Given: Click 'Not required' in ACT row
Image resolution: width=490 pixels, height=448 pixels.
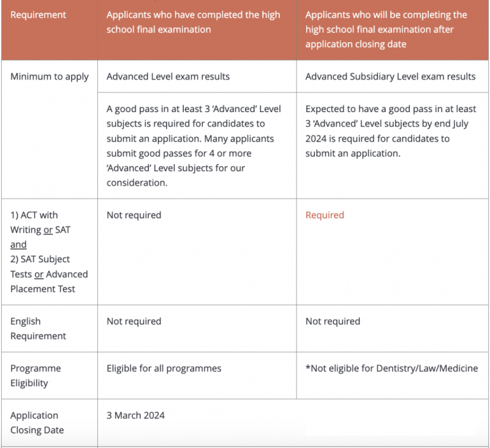Looking at the screenshot, I should 134,215.
